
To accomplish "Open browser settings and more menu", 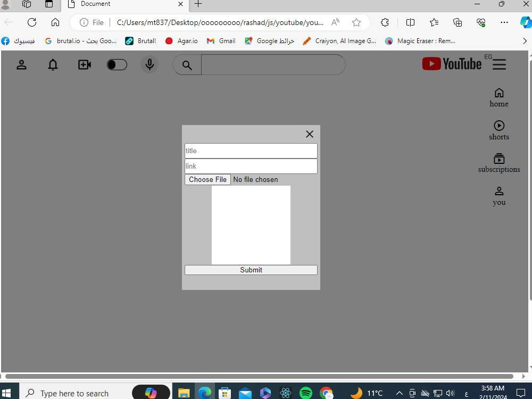I will pyautogui.click(x=504, y=22).
